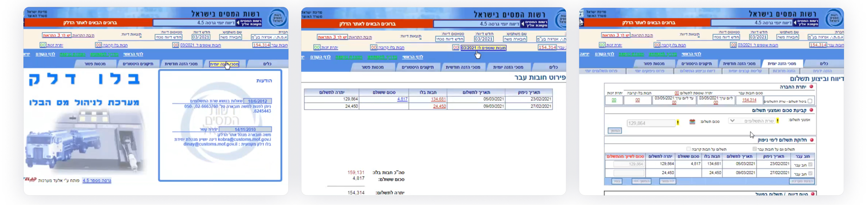868x205 pixels.
Task: Open the 134,681 debt link in the table
Action: tap(438, 99)
